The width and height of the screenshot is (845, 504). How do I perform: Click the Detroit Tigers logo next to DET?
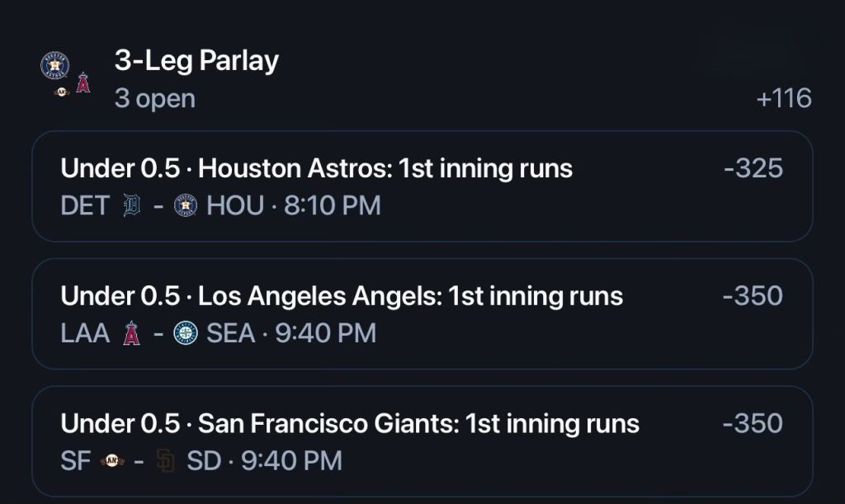132,205
